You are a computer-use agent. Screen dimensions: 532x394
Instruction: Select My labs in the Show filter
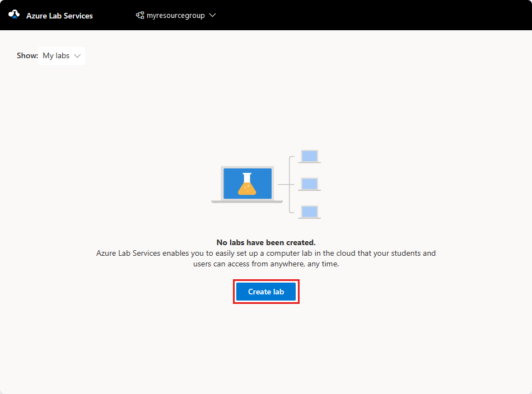(56, 55)
